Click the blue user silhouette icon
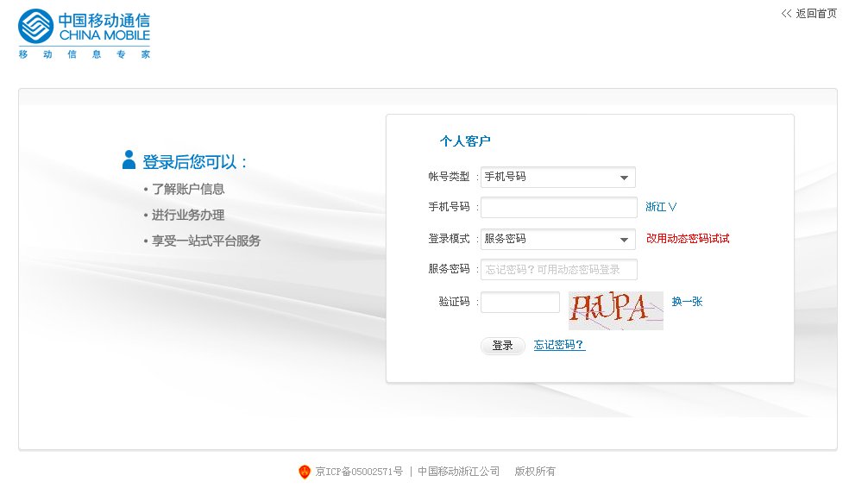 pos(129,160)
